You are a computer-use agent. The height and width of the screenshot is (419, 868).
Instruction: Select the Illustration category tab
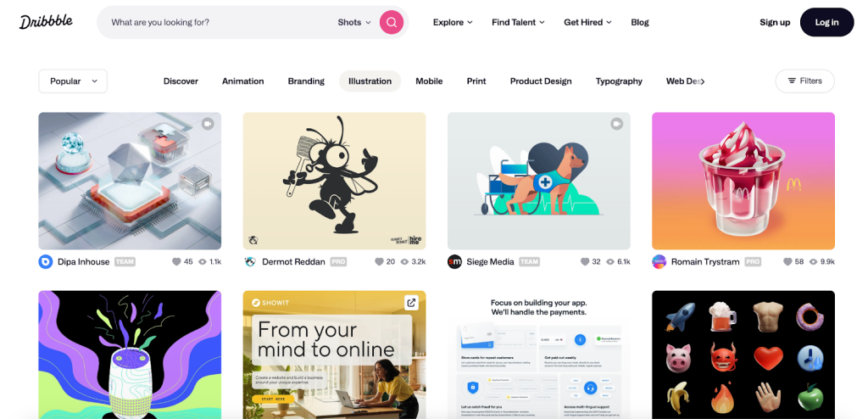(x=370, y=81)
